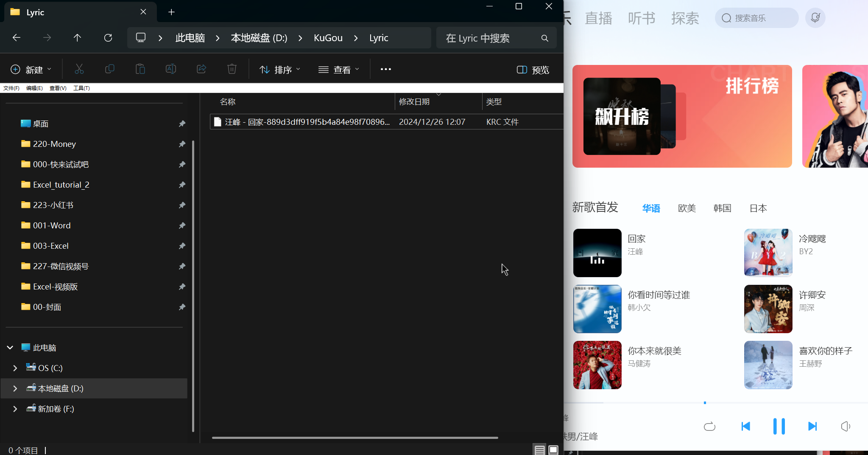
Task: Open a new Explorer tab
Action: [171, 12]
